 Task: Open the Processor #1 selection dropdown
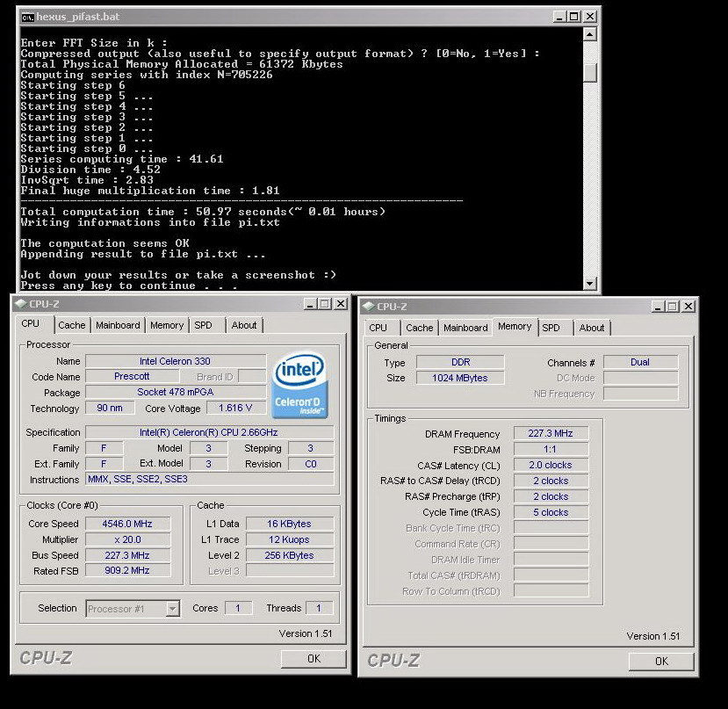click(173, 608)
